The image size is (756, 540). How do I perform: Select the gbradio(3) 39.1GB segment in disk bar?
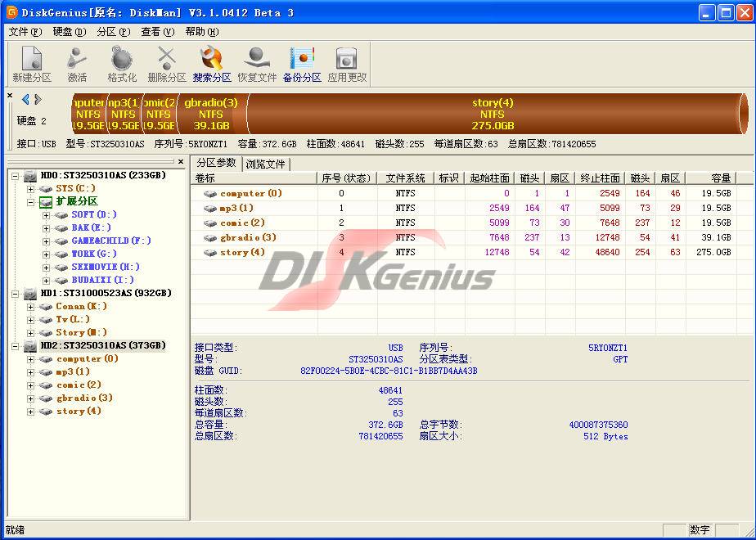[211, 115]
